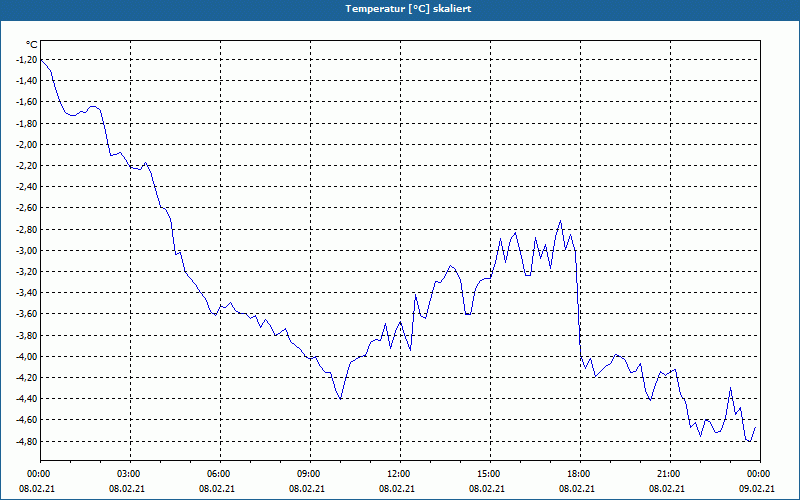Pick the -2,00 y-axis label

(x=27, y=144)
